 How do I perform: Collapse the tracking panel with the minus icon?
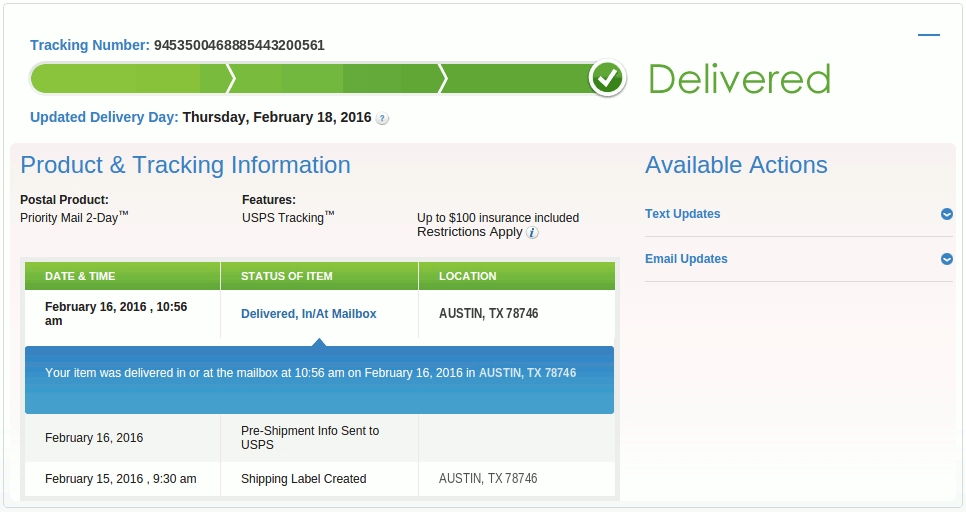coord(929,35)
